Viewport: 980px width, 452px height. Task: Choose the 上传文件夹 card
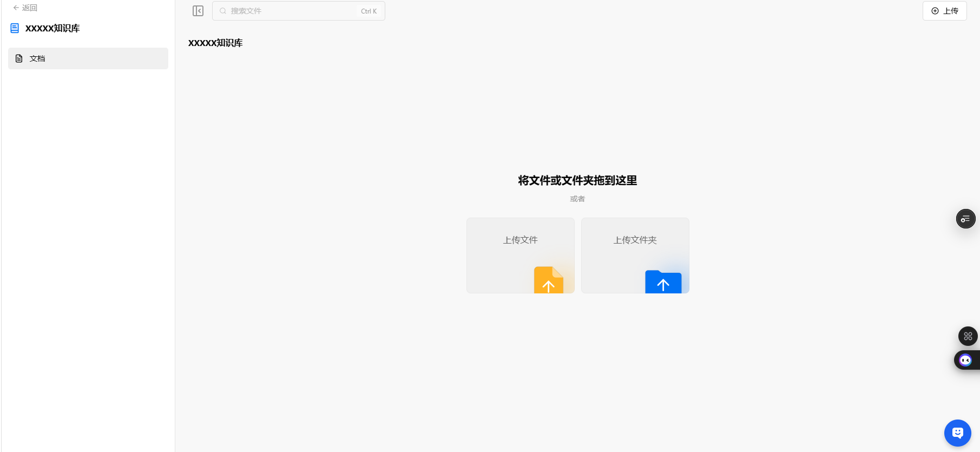tap(635, 255)
